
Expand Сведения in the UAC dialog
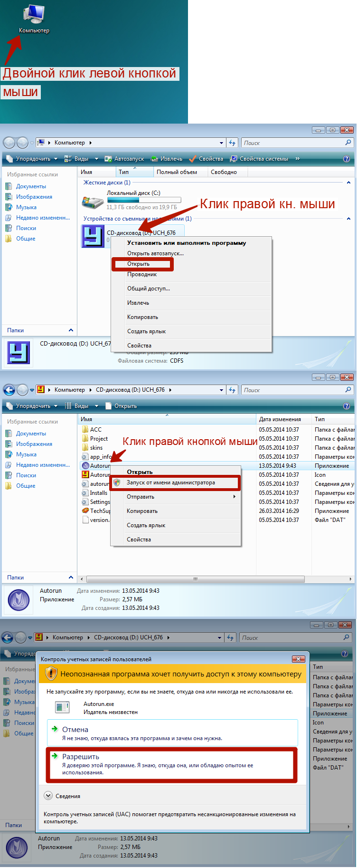(48, 796)
